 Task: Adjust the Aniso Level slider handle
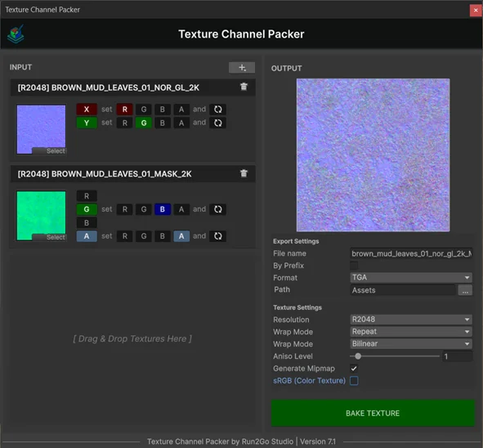pyautogui.click(x=358, y=356)
